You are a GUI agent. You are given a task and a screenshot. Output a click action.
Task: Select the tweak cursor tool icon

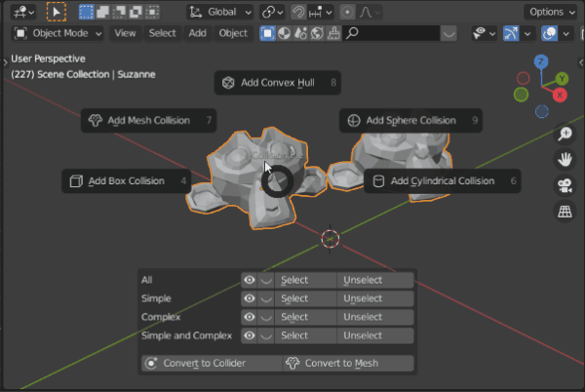(57, 12)
